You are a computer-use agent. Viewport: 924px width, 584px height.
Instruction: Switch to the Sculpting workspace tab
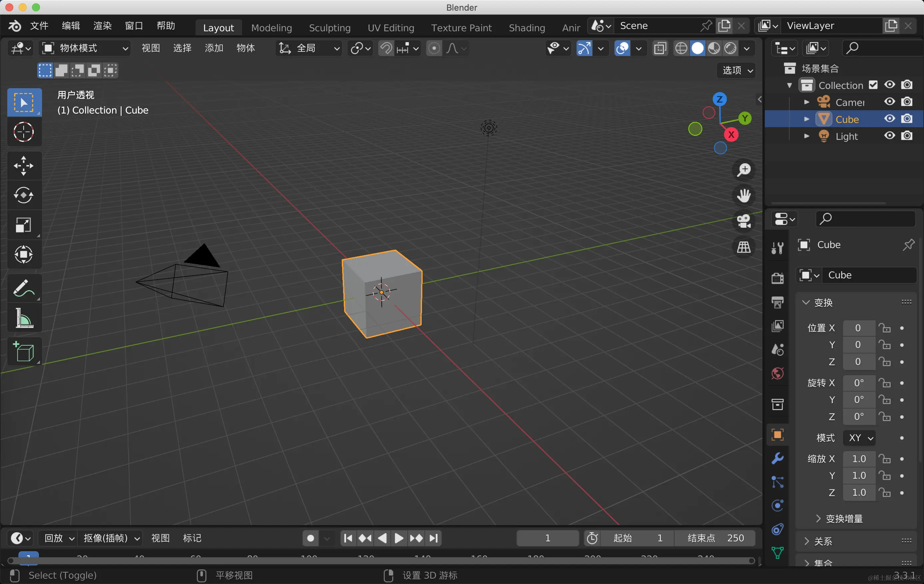pos(330,28)
